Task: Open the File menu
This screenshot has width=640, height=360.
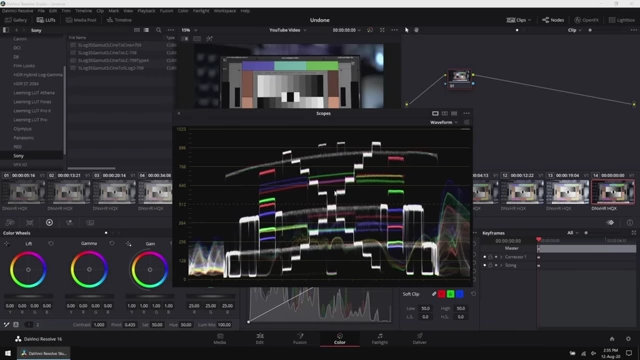Action: (41, 11)
